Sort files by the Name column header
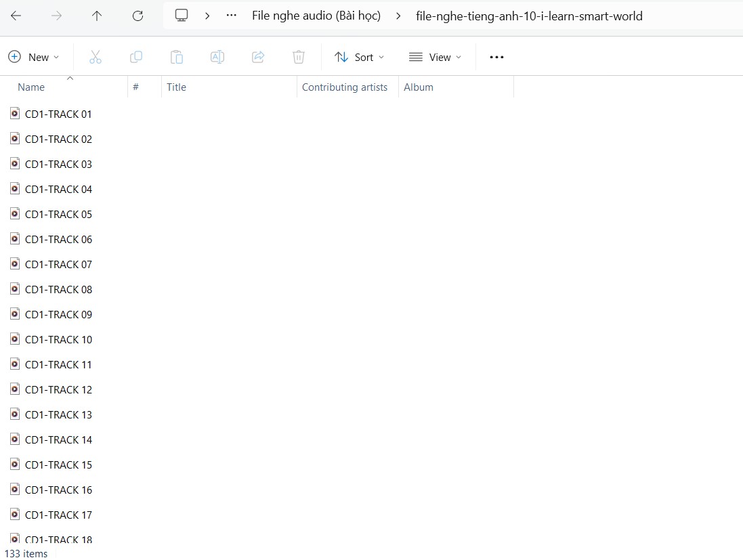 click(31, 87)
